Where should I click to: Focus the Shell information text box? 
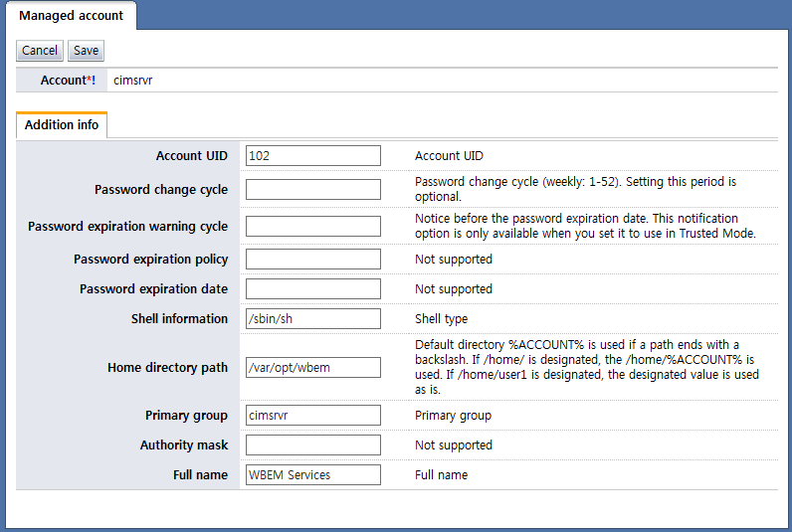313,319
